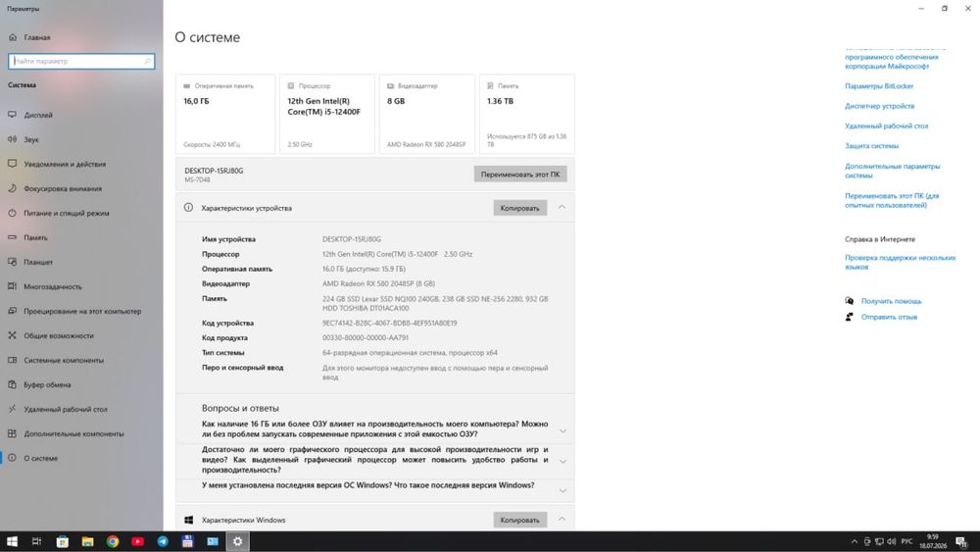This screenshot has width=980, height=552.
Task: Open File Explorer from the taskbar
Action: pos(87,541)
